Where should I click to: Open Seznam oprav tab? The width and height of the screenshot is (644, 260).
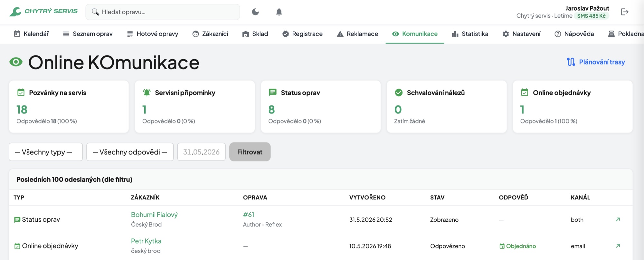tap(88, 34)
